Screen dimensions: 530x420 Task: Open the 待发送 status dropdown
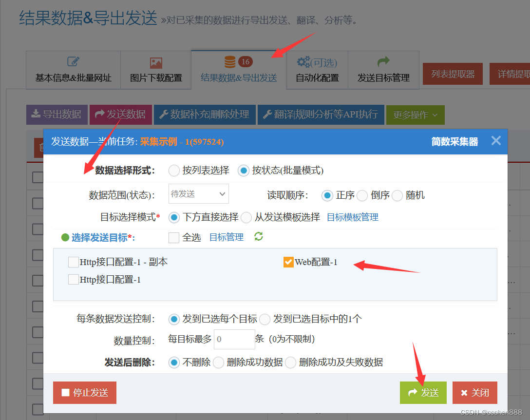coord(198,194)
